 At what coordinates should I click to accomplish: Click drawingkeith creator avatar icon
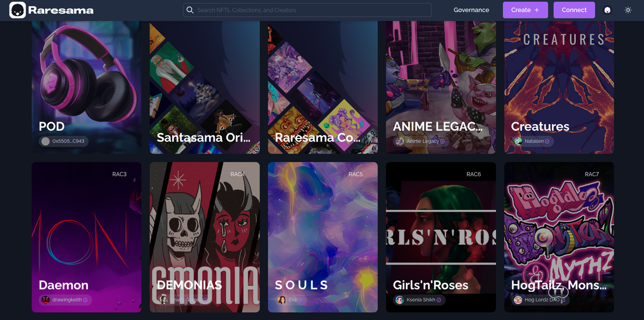click(45, 300)
